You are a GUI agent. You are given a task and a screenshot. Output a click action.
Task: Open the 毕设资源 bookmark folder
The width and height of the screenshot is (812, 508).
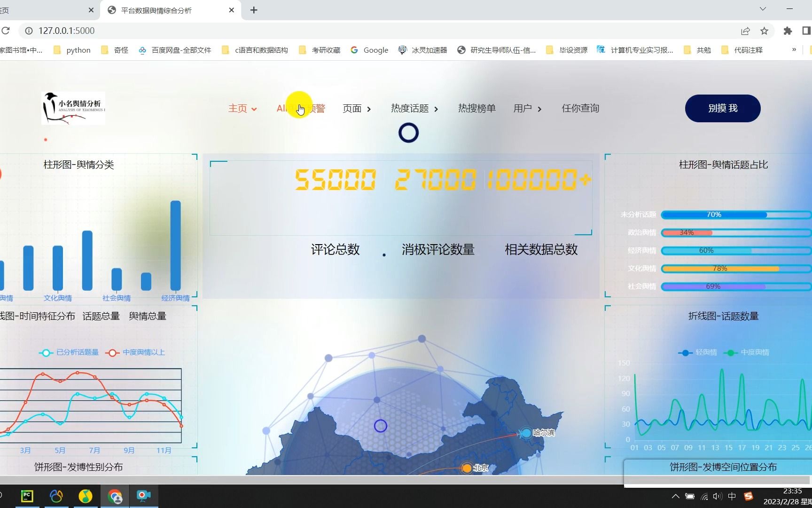567,50
